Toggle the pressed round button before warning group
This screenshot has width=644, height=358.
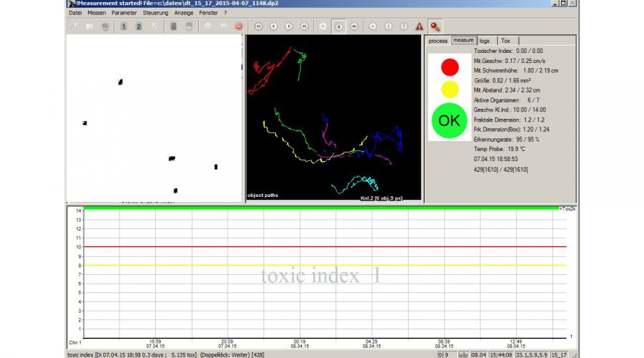tap(339, 26)
